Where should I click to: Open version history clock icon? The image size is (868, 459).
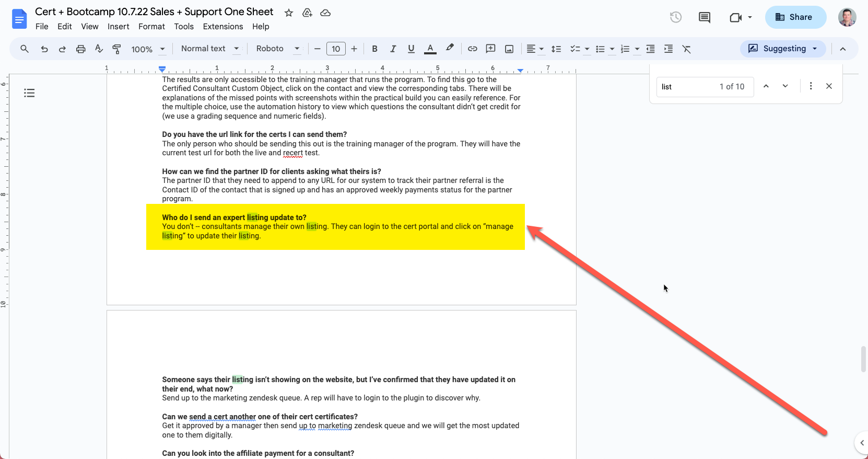click(x=675, y=17)
